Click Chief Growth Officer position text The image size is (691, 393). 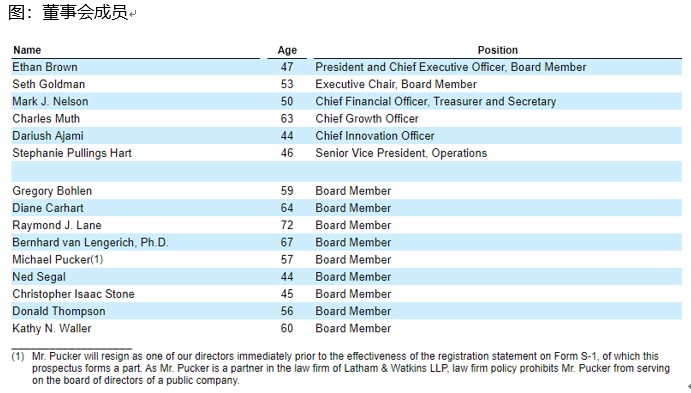coord(367,119)
